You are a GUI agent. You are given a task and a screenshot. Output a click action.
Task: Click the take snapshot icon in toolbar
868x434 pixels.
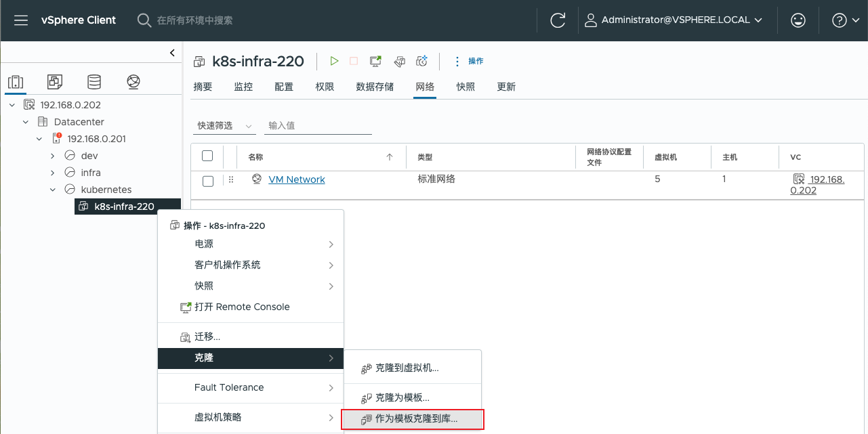421,61
